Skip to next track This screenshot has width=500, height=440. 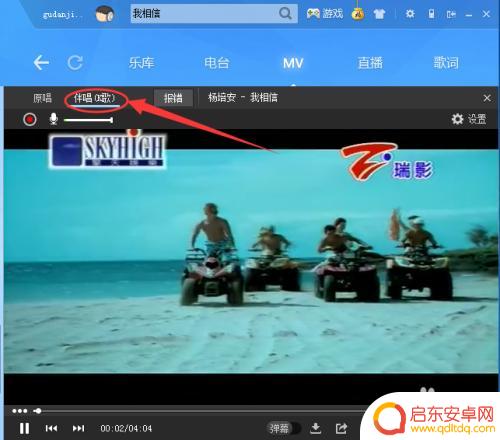pos(78,428)
